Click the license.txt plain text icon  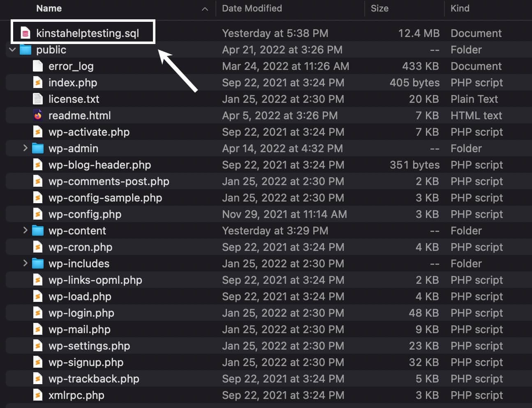tap(37, 99)
